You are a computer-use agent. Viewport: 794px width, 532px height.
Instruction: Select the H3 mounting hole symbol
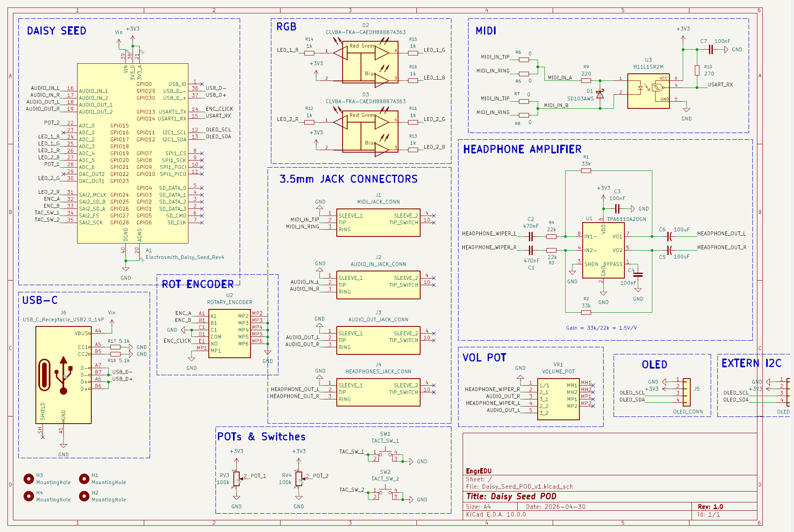click(29, 479)
